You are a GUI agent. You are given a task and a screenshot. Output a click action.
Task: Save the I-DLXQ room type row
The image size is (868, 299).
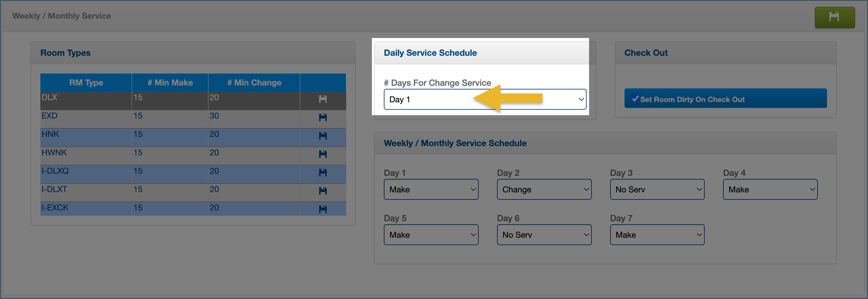322,172
